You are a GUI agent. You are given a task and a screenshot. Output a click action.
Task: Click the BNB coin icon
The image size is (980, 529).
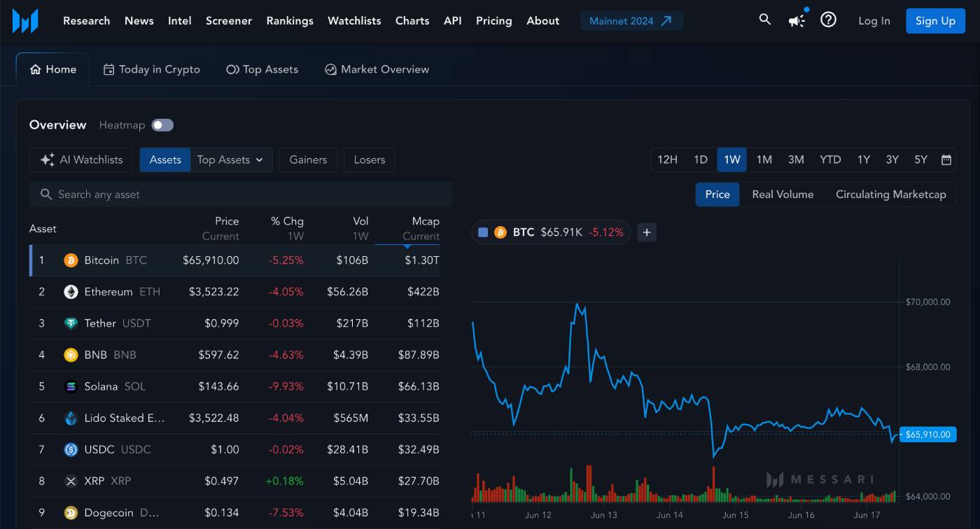pos(71,355)
